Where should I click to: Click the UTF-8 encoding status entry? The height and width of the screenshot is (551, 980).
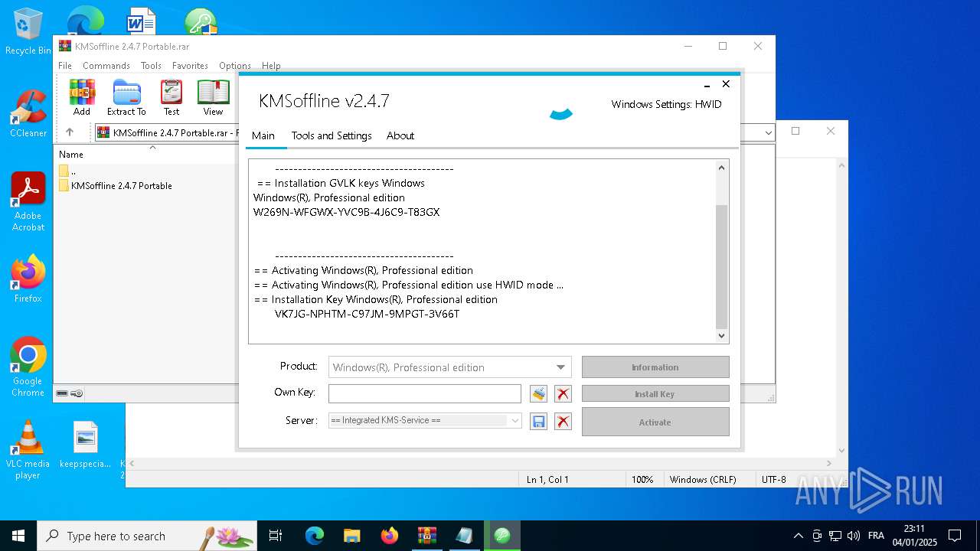(773, 480)
